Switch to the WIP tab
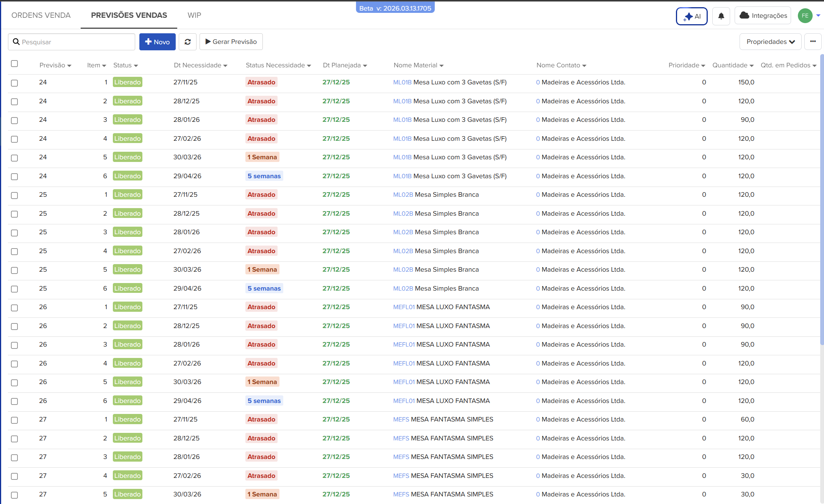The height and width of the screenshot is (504, 824). pyautogui.click(x=194, y=15)
